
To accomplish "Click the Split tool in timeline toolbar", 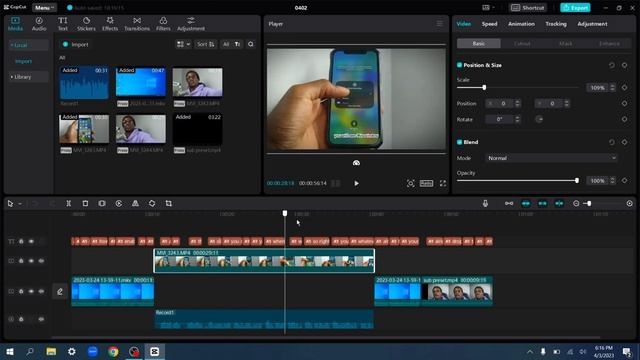I will point(69,203).
